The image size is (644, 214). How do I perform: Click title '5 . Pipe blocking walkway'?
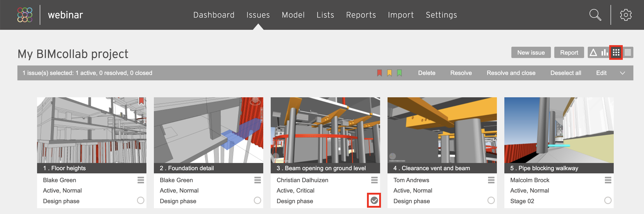pyautogui.click(x=544, y=168)
